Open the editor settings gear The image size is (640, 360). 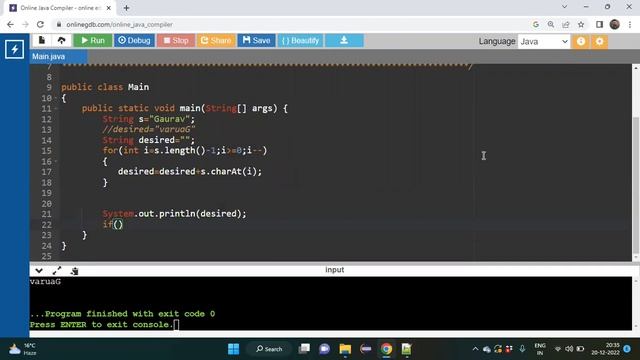[x=599, y=41]
